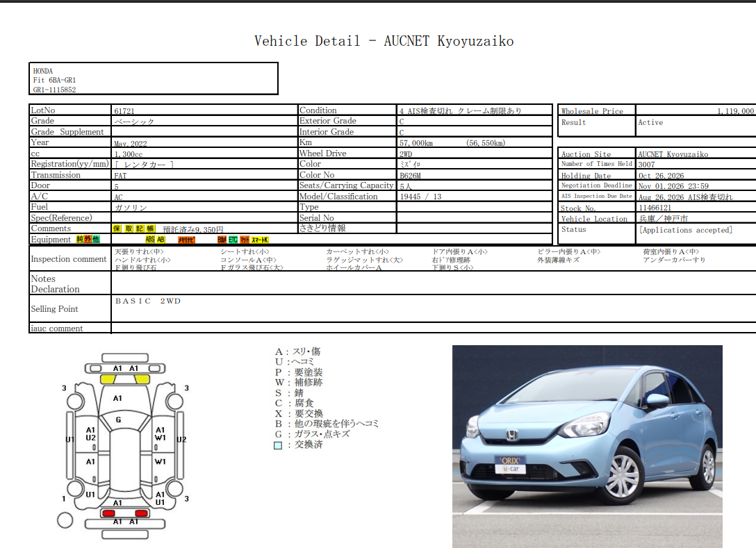Image resolution: width=756 pixels, height=548 pixels.
Task: Click the mileage value 57,000km
Action: coord(416,143)
